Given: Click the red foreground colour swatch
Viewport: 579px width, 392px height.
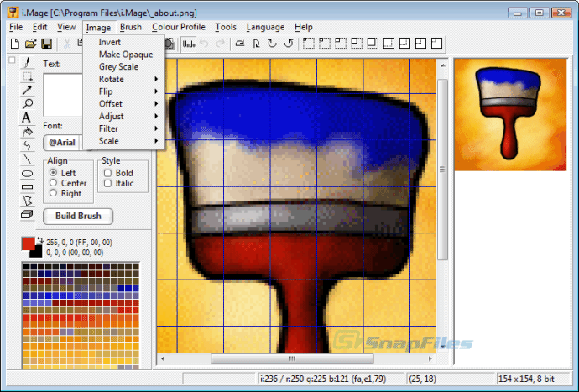Looking at the screenshot, I should coord(28,243).
